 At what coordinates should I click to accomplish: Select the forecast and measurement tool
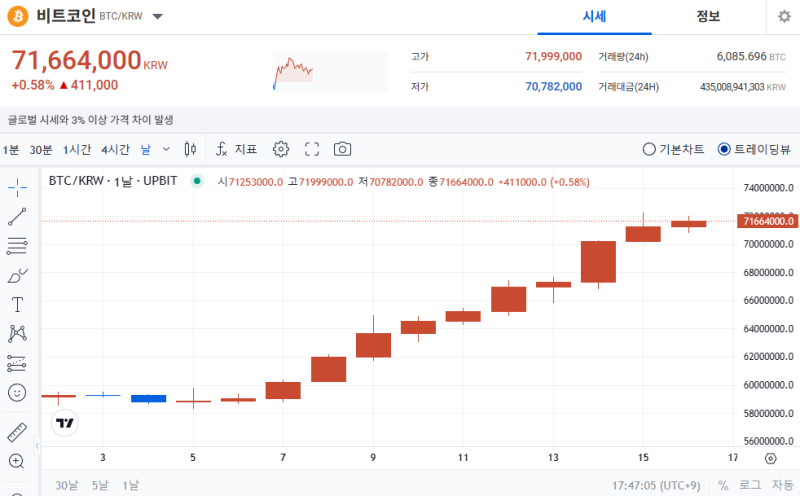[x=17, y=363]
